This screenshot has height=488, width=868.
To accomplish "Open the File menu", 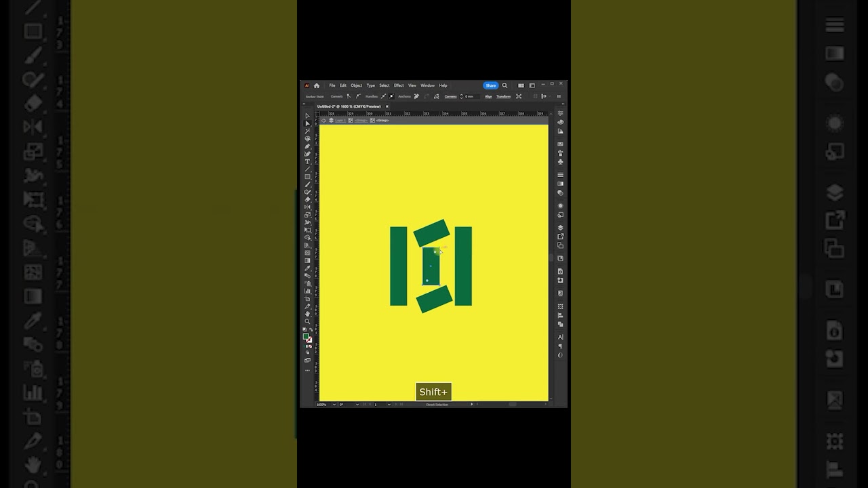I will pyautogui.click(x=332, y=85).
